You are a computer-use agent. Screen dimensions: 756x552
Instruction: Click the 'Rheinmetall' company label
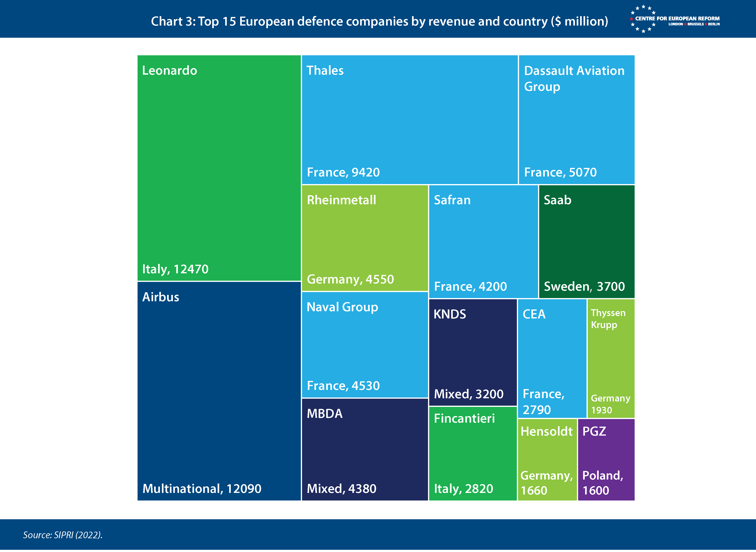[341, 200]
